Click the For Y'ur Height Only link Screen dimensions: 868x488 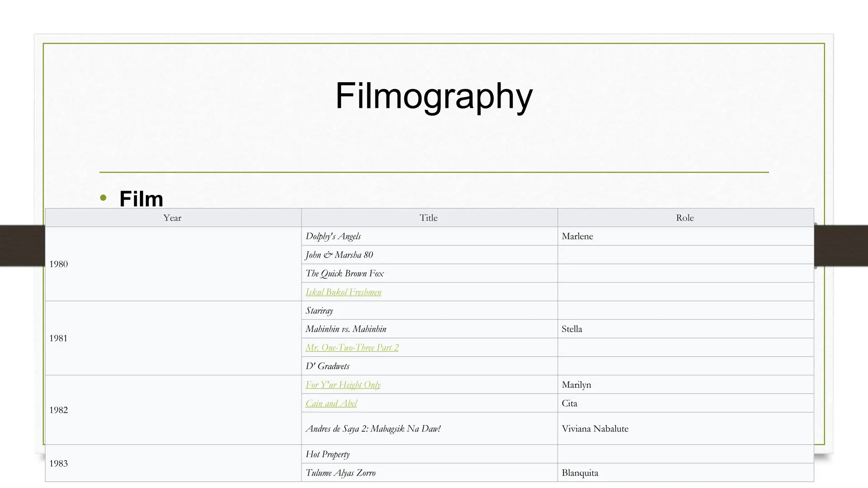coord(343,385)
